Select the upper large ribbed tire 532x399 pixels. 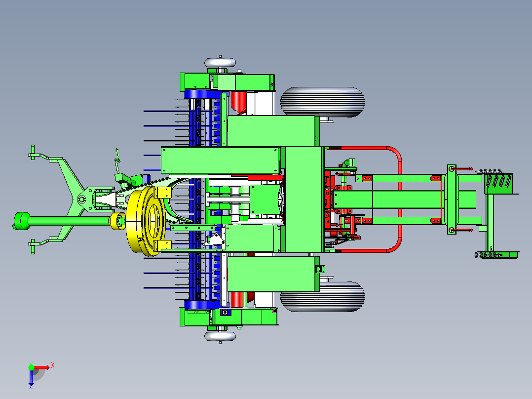322,102
